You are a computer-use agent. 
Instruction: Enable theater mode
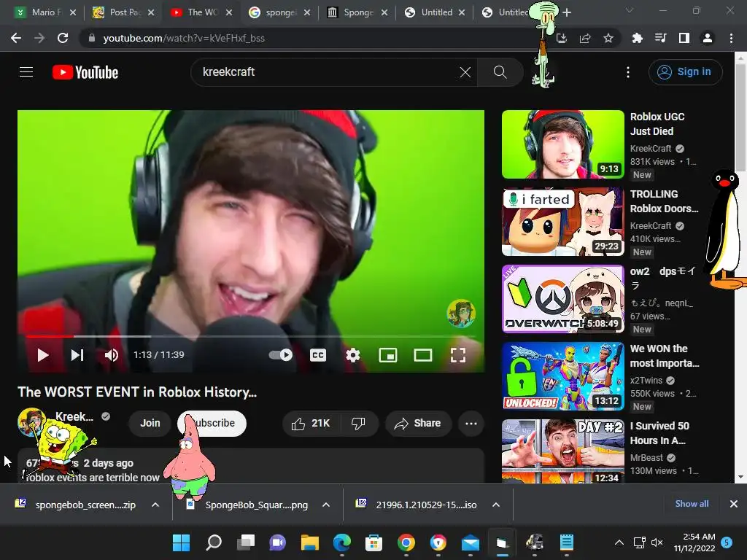click(x=422, y=355)
